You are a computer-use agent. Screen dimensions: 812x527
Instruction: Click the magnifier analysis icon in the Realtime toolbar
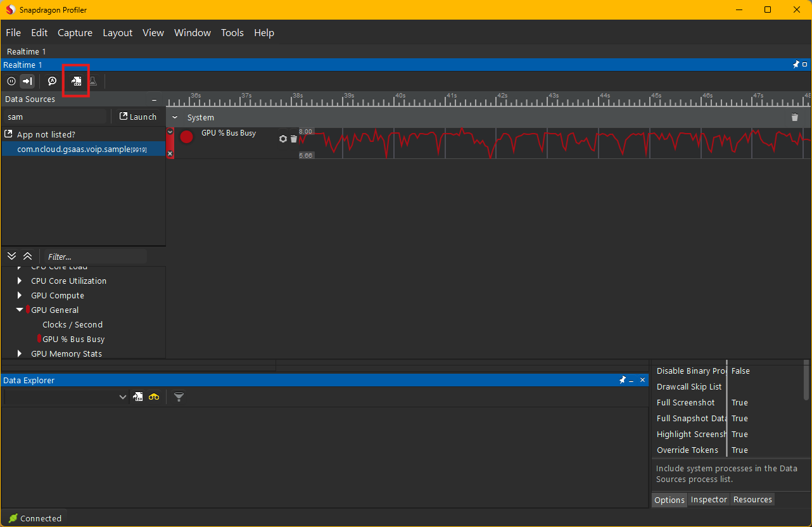(53, 81)
